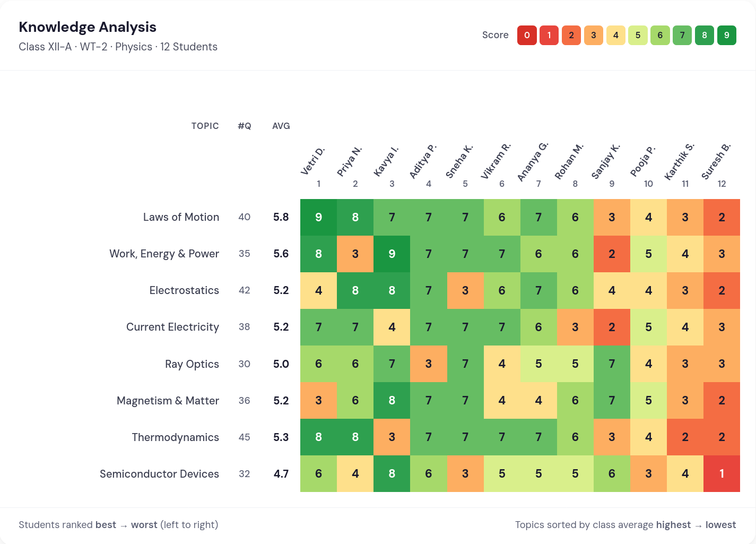The width and height of the screenshot is (756, 544).
Task: Click the #Q column header
Action: [x=245, y=126]
